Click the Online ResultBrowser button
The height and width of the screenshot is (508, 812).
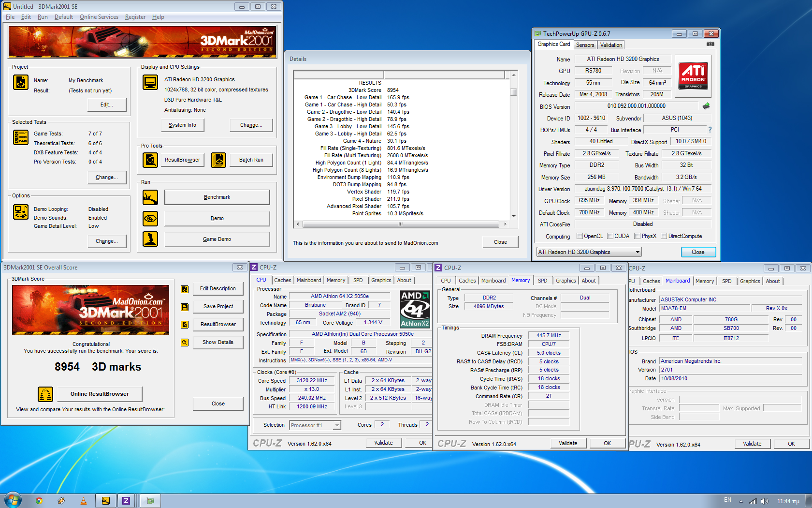[x=100, y=394]
